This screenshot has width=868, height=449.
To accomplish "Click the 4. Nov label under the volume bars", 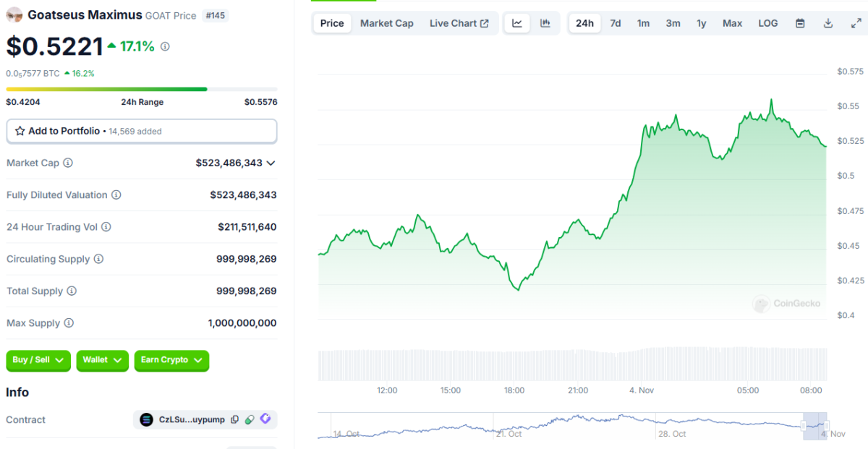I will pos(642,390).
